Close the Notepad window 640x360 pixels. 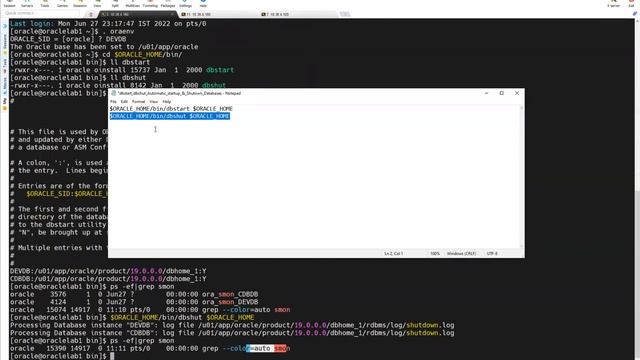coord(517,93)
